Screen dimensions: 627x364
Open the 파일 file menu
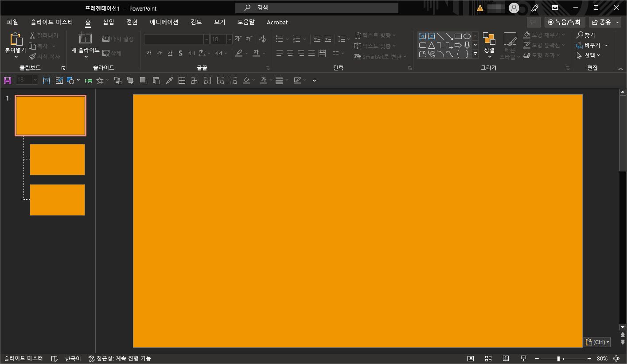tap(12, 22)
